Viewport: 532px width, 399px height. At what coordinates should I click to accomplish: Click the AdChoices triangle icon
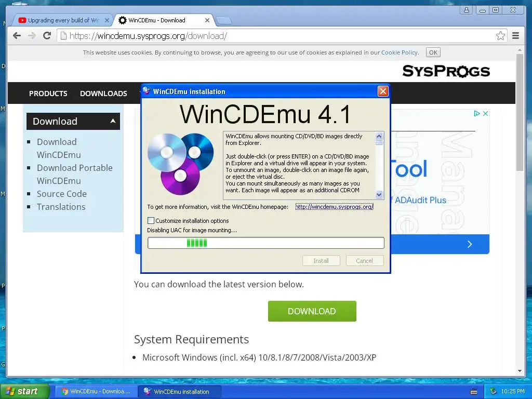click(477, 114)
